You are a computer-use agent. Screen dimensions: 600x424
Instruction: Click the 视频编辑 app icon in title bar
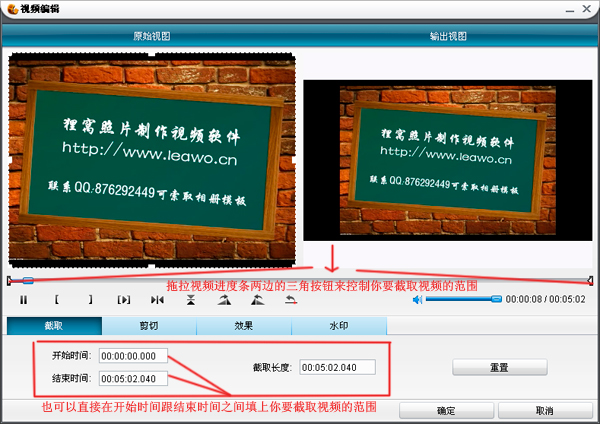[x=13, y=9]
